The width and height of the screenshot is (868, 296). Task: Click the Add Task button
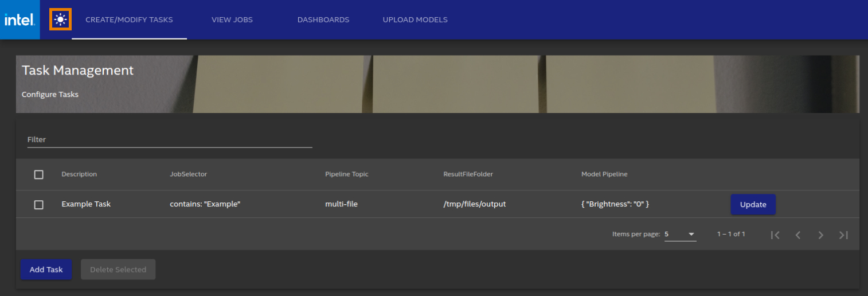tap(46, 270)
